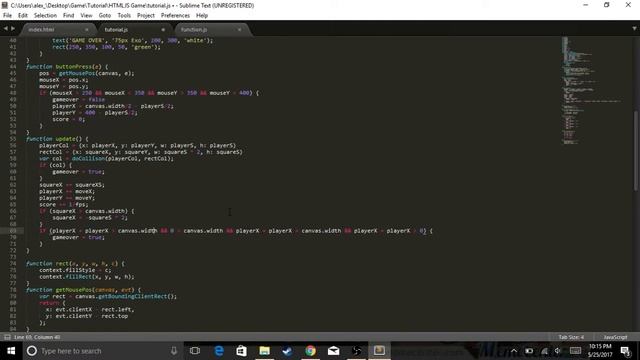Open the taskbar clock and date

600,351
